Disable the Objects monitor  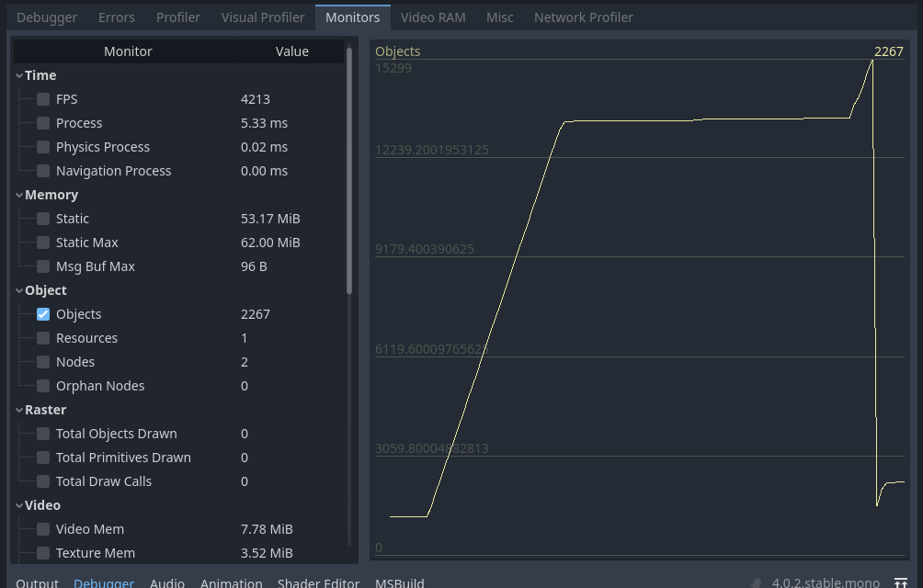click(42, 313)
